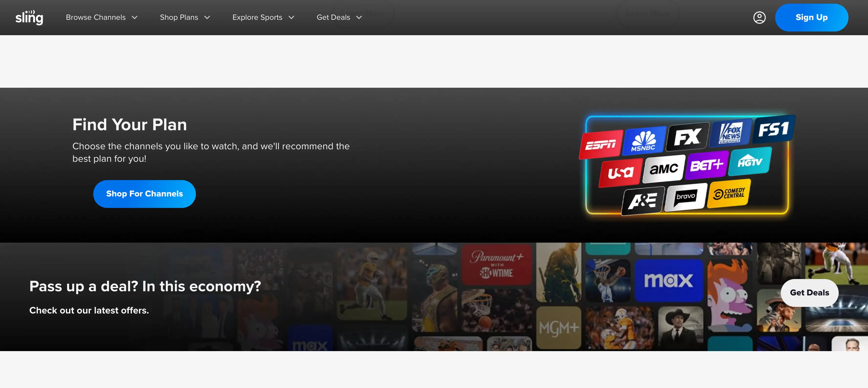Click the USA network logo
This screenshot has width=868, height=388.
pos(621,173)
